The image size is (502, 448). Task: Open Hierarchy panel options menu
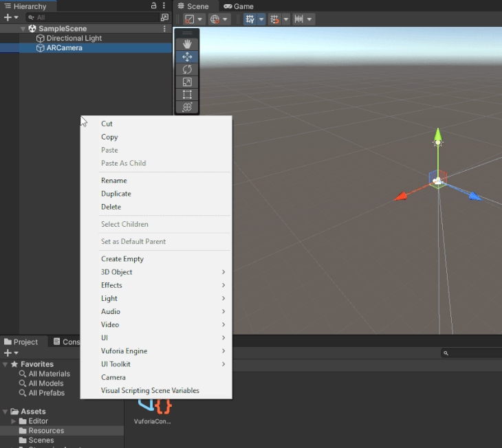[164, 5]
